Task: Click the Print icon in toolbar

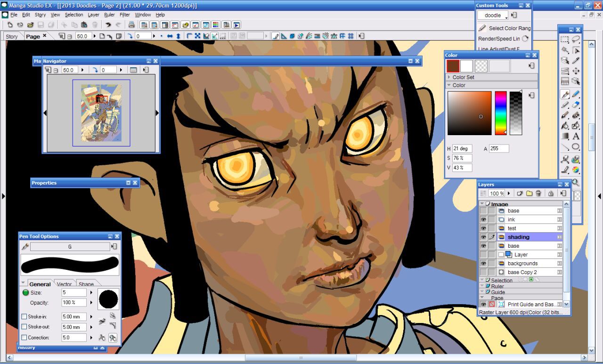Action: (131, 24)
